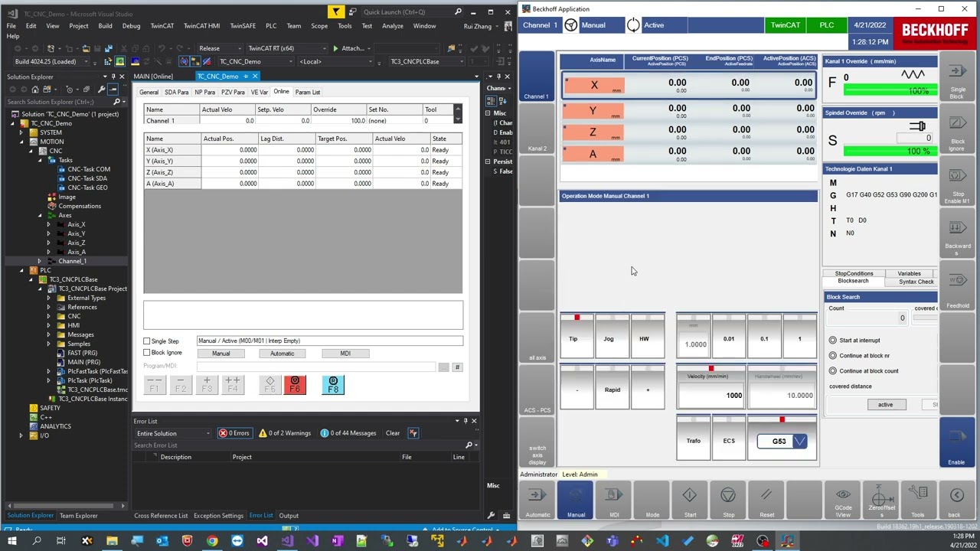Click the Kanal 2 channel button
The height and width of the screenshot is (551, 980).
pos(537,129)
